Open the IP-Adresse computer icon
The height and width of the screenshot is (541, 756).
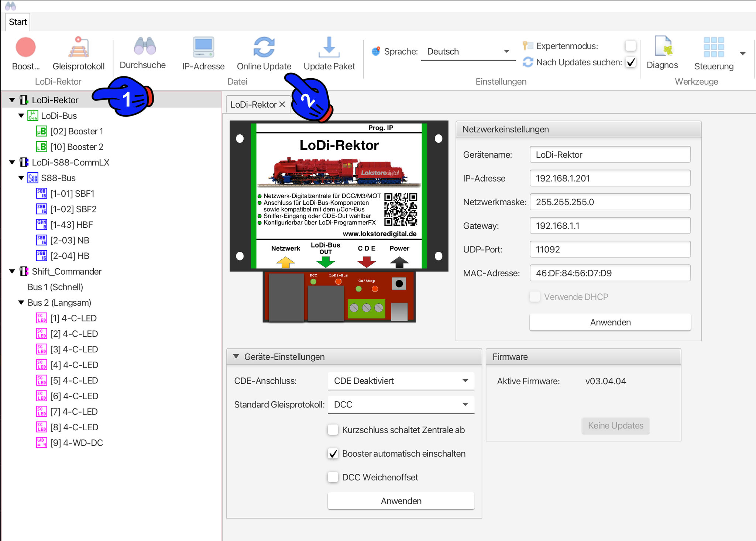203,48
